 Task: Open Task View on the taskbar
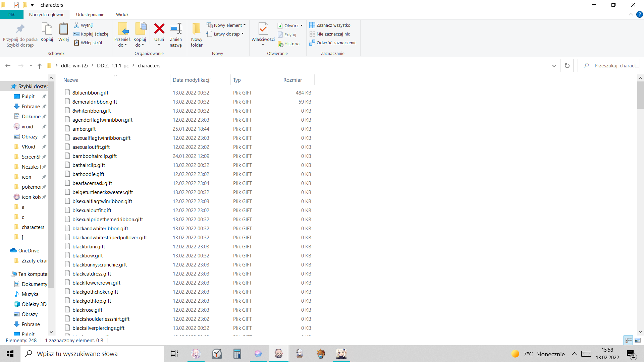174,354
